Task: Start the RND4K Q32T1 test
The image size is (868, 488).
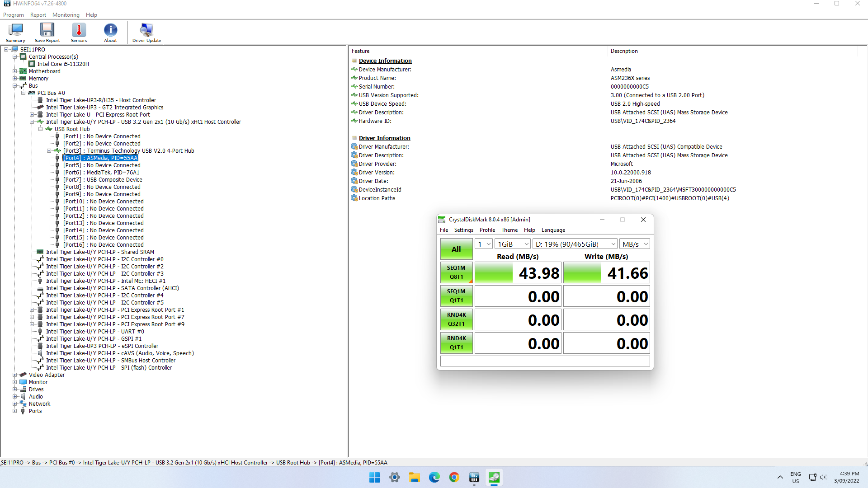Action: [457, 319]
